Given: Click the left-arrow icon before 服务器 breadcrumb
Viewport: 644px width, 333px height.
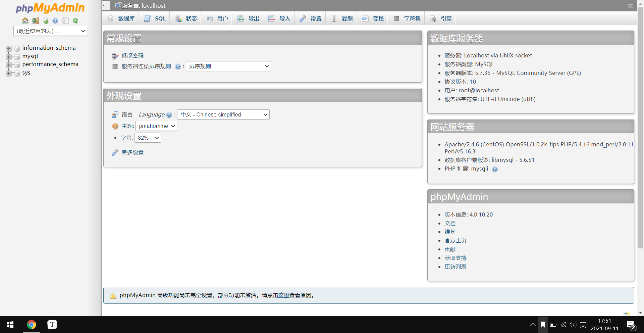Looking at the screenshot, I should click(x=105, y=5).
